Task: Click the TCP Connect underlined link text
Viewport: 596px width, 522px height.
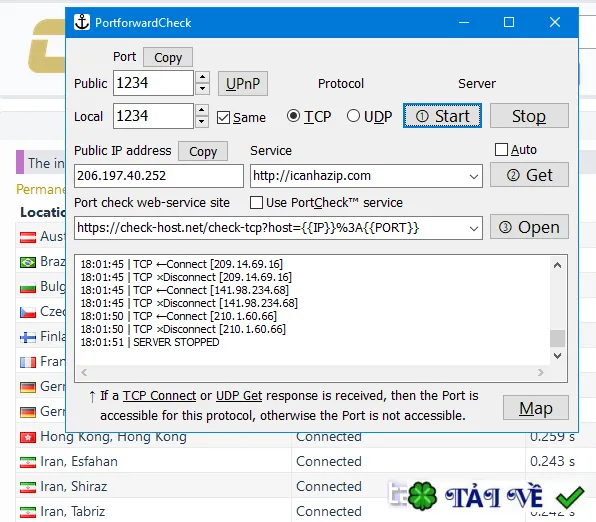Action: click(x=159, y=396)
